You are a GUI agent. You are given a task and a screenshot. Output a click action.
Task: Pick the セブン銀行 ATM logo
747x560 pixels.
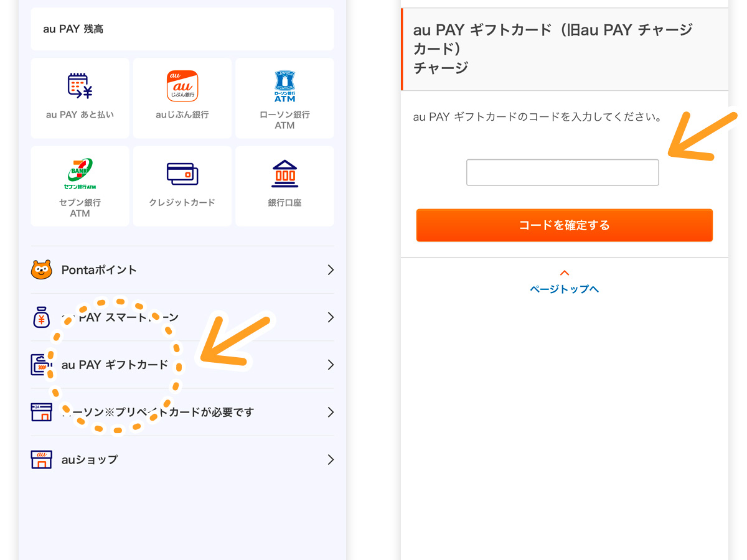point(80,174)
